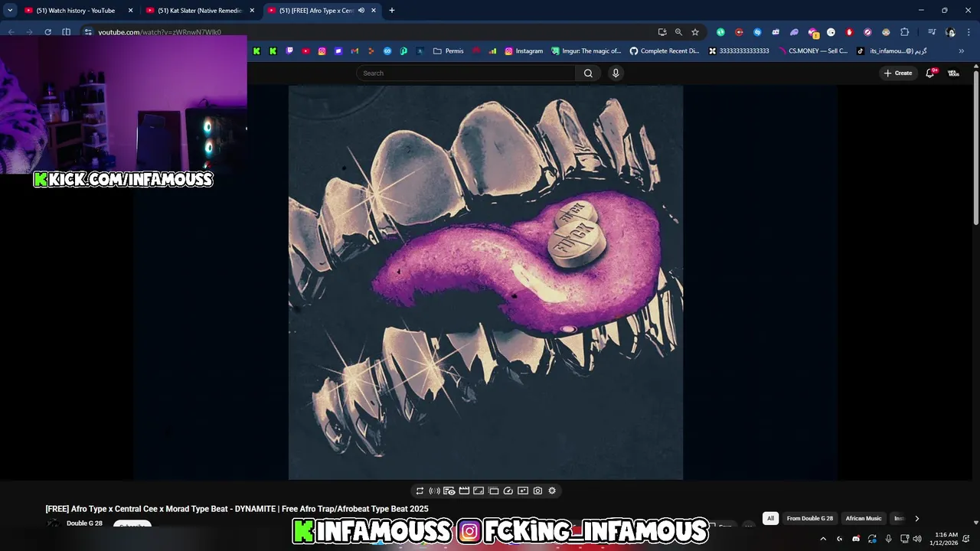The image size is (980, 551).
Task: Open the Imgur bookmark
Action: 586,51
